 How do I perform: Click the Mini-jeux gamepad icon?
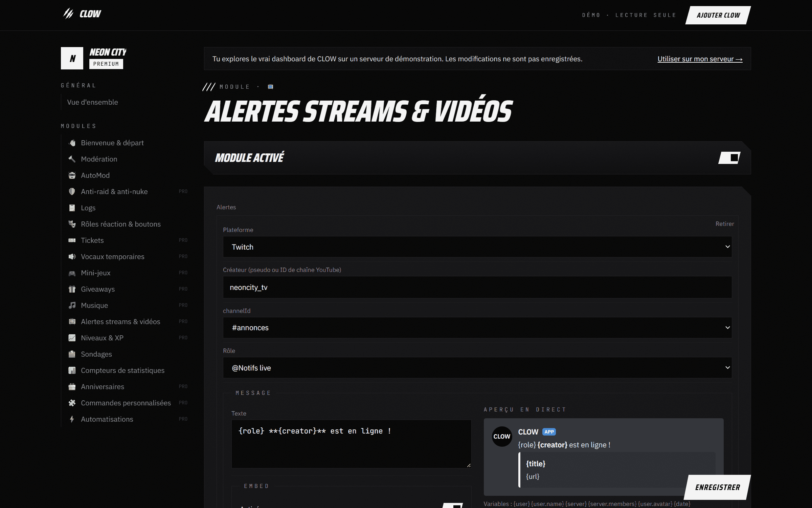(72, 273)
